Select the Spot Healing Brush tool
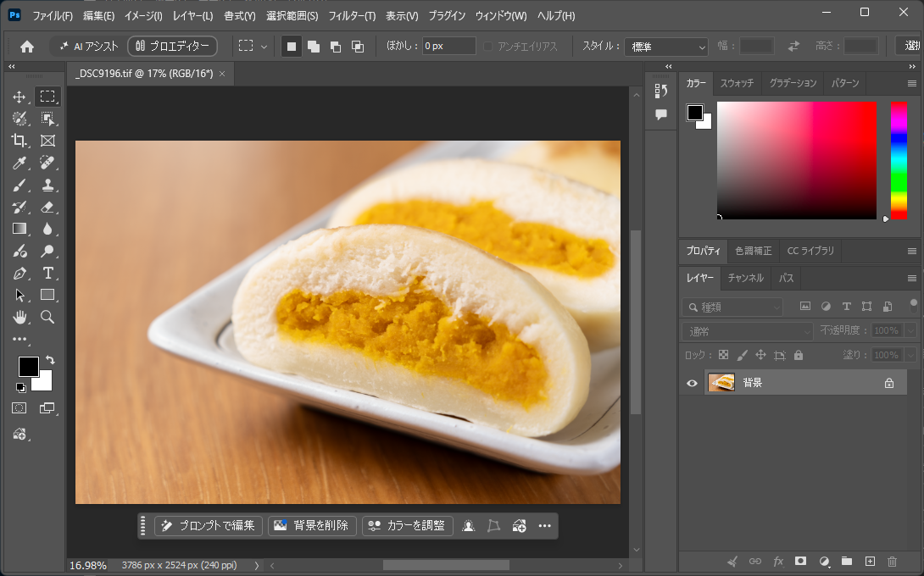The width and height of the screenshot is (924, 576). [47, 163]
